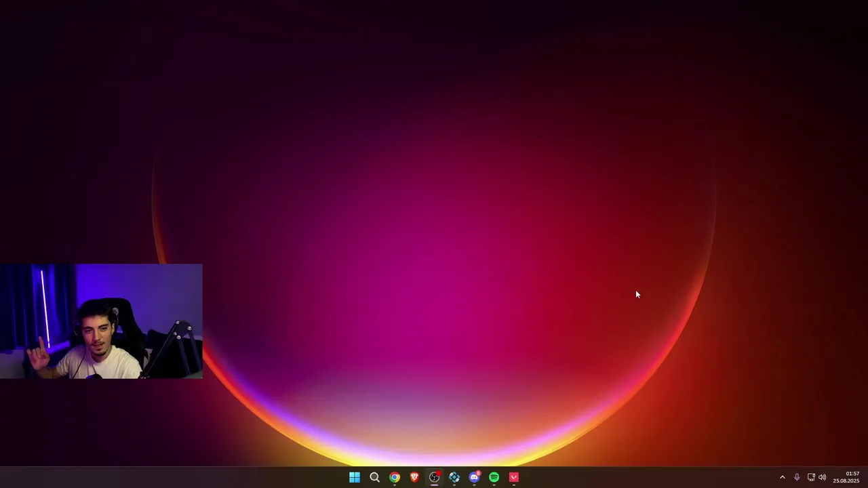The height and width of the screenshot is (488, 868).
Task: Open the Windows Start menu
Action: coord(355,477)
